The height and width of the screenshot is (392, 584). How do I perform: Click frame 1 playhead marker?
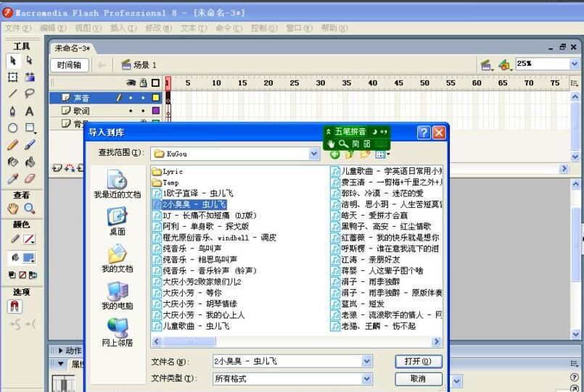[168, 83]
